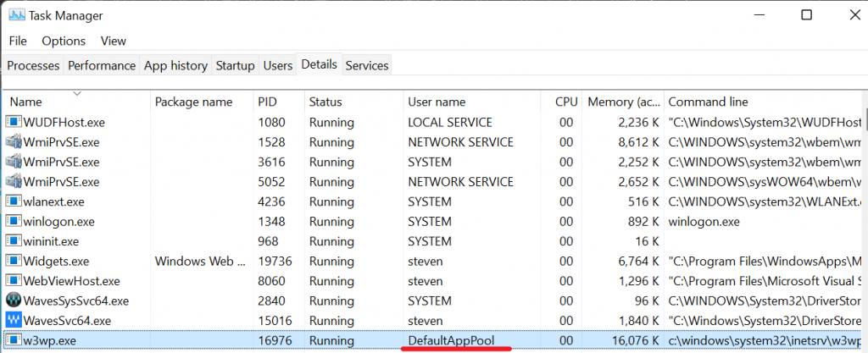Click the 'Windows Web ...' package name cell
The width and height of the screenshot is (868, 353).
[200, 262]
